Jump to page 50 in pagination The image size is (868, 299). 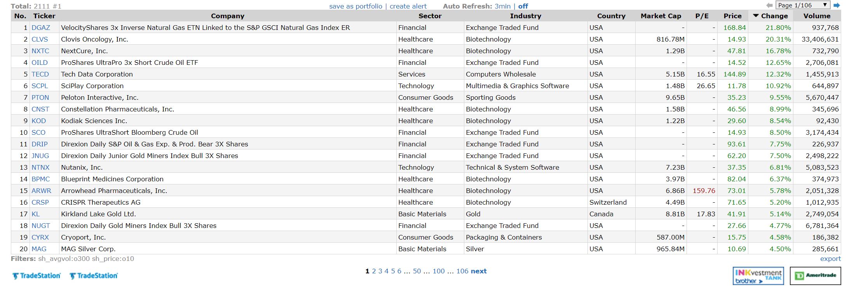click(x=417, y=271)
